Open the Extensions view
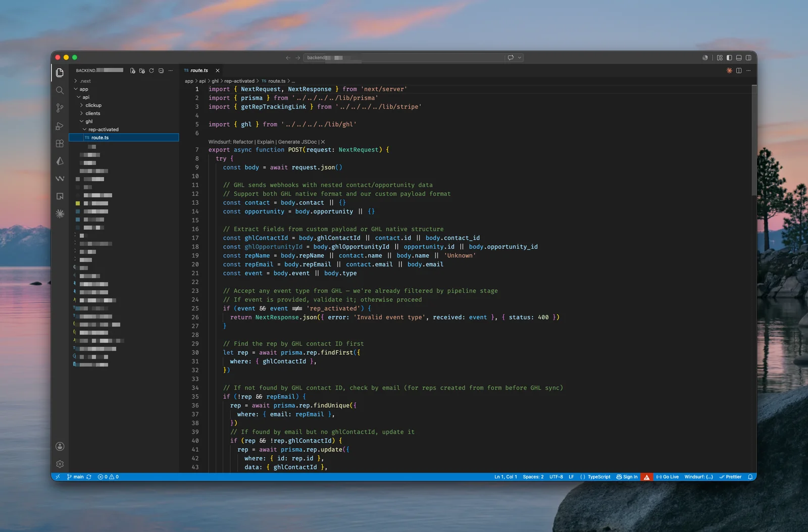This screenshot has width=808, height=532. 60,143
